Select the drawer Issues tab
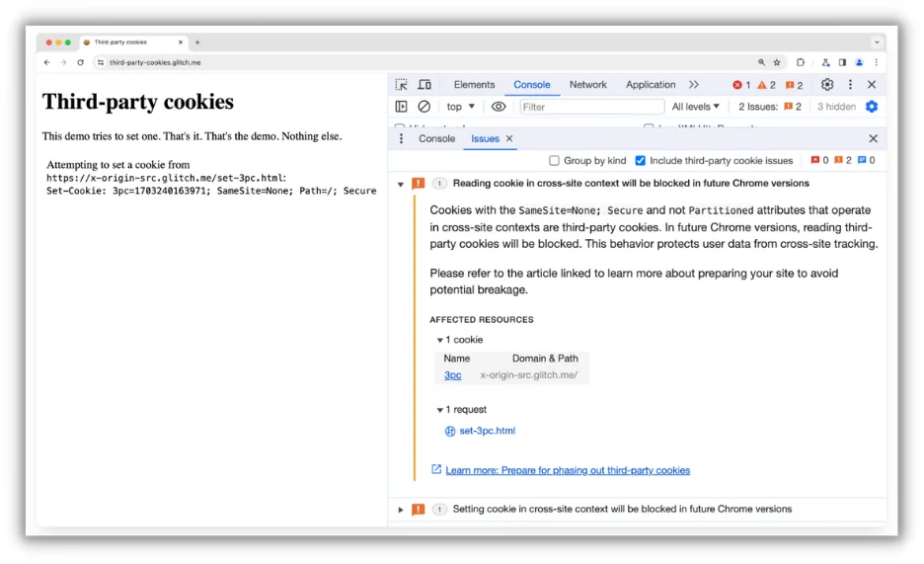 (x=485, y=138)
